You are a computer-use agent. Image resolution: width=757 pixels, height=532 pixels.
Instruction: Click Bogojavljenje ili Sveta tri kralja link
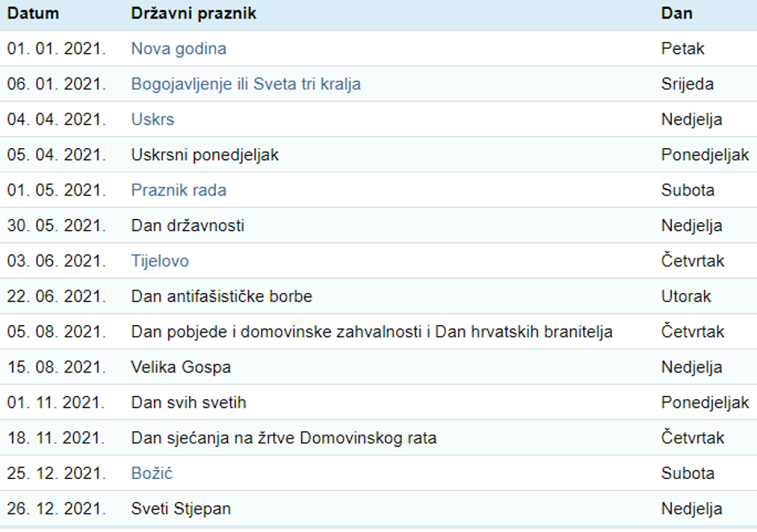tap(246, 84)
